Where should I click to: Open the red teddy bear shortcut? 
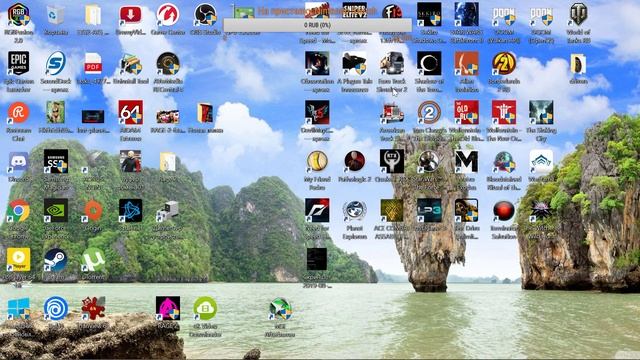pos(93,309)
